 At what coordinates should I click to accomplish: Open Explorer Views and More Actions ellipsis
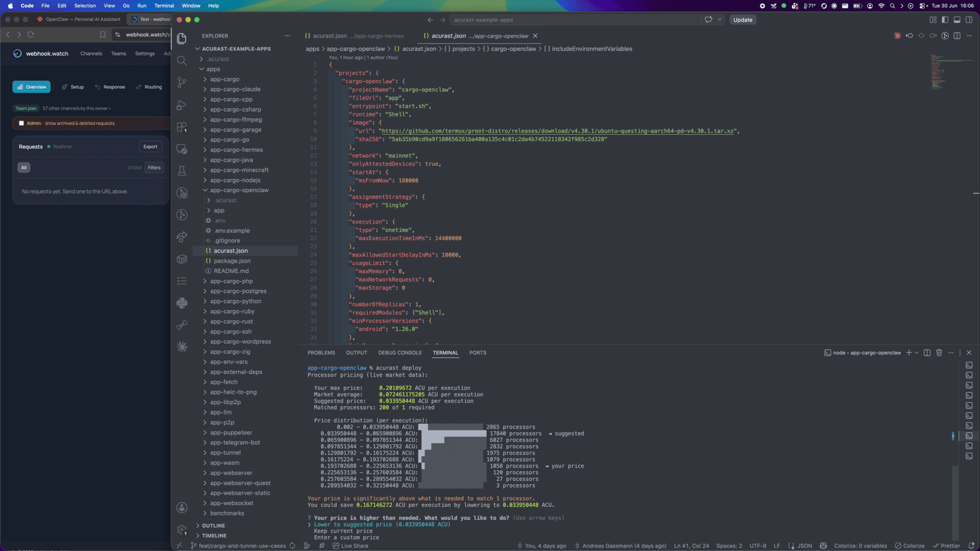287,36
